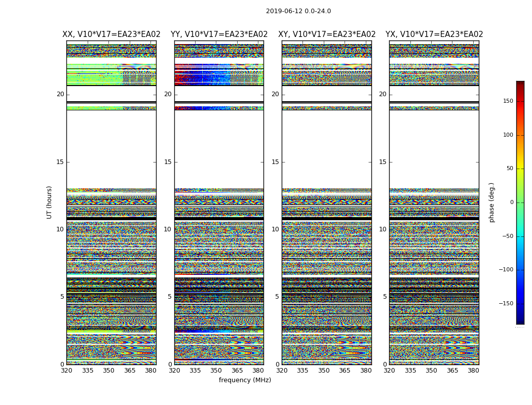Click the '320' frequency tick under the YX panel

[x=390, y=371]
